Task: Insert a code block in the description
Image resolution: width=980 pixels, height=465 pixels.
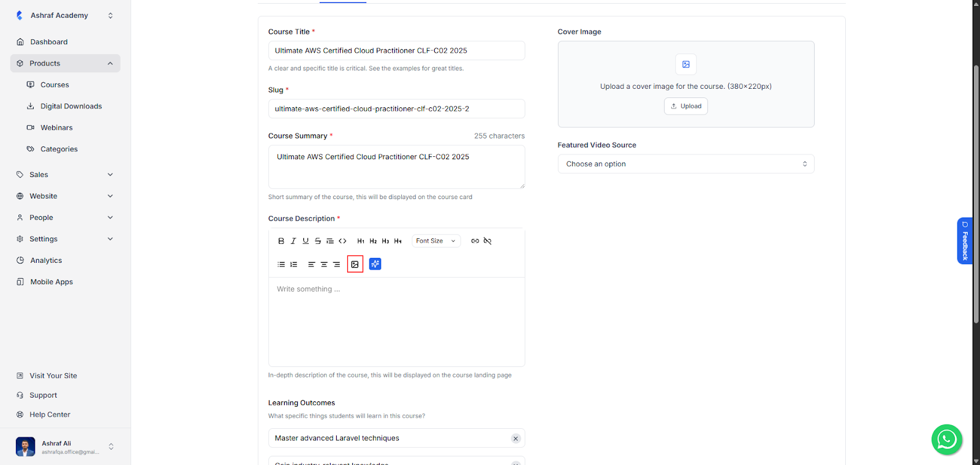Action: [342, 241]
